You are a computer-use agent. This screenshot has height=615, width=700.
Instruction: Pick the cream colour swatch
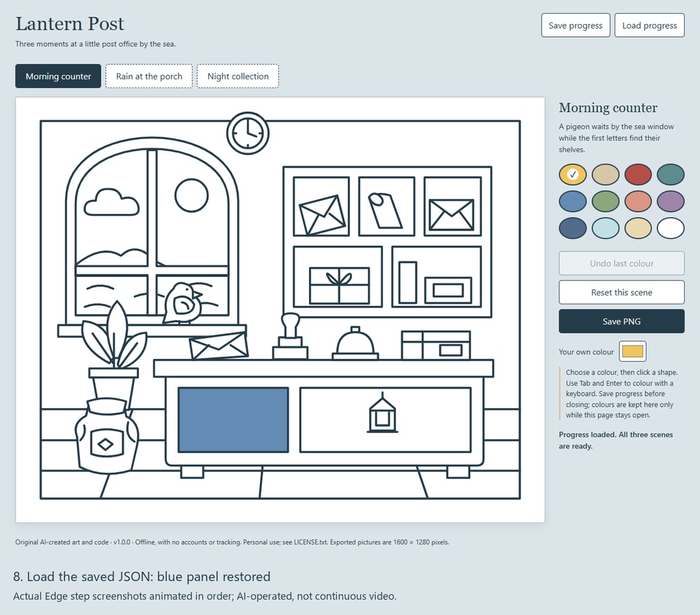[638, 228]
